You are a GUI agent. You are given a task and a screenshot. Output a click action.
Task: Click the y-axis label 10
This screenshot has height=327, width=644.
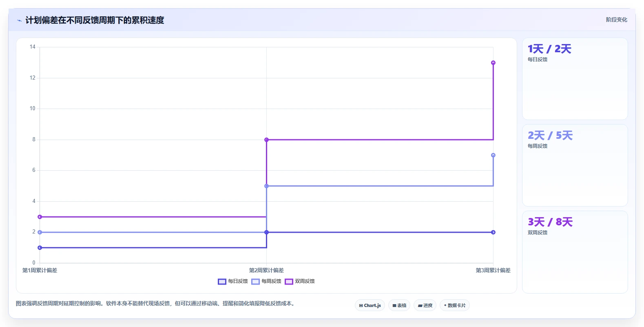coord(33,109)
